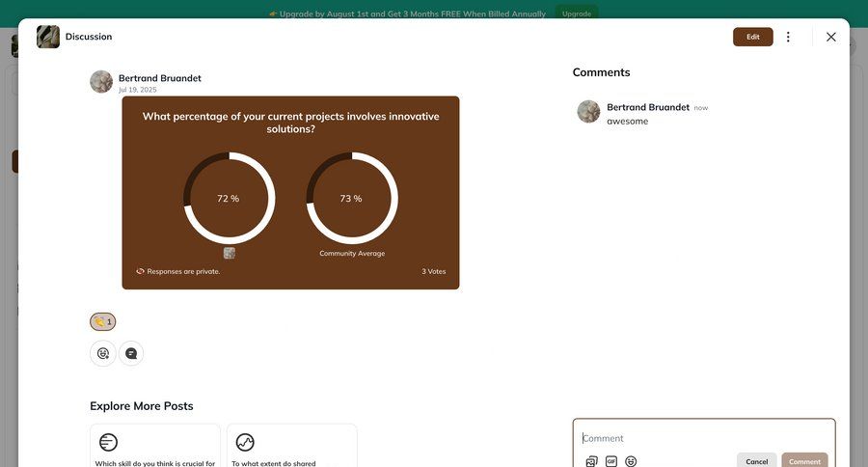Click the Explore More Posts heading
Image resolution: width=868 pixels, height=467 pixels.
pyautogui.click(x=142, y=406)
